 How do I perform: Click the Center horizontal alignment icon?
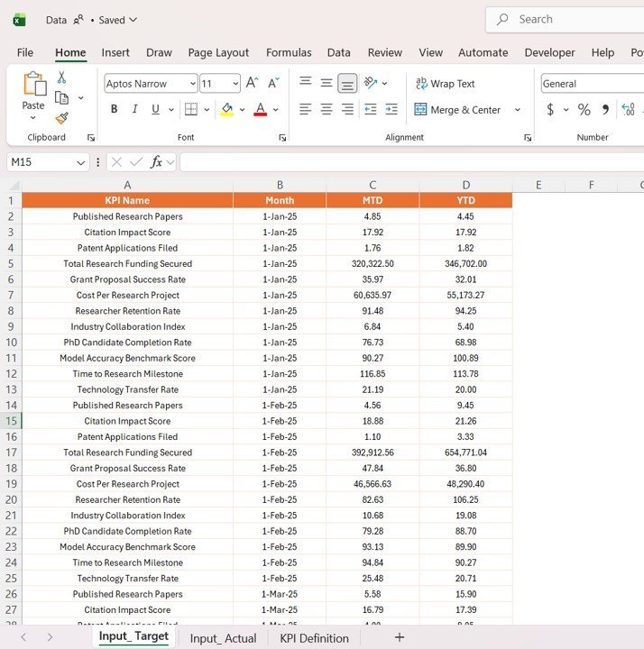tap(327, 109)
